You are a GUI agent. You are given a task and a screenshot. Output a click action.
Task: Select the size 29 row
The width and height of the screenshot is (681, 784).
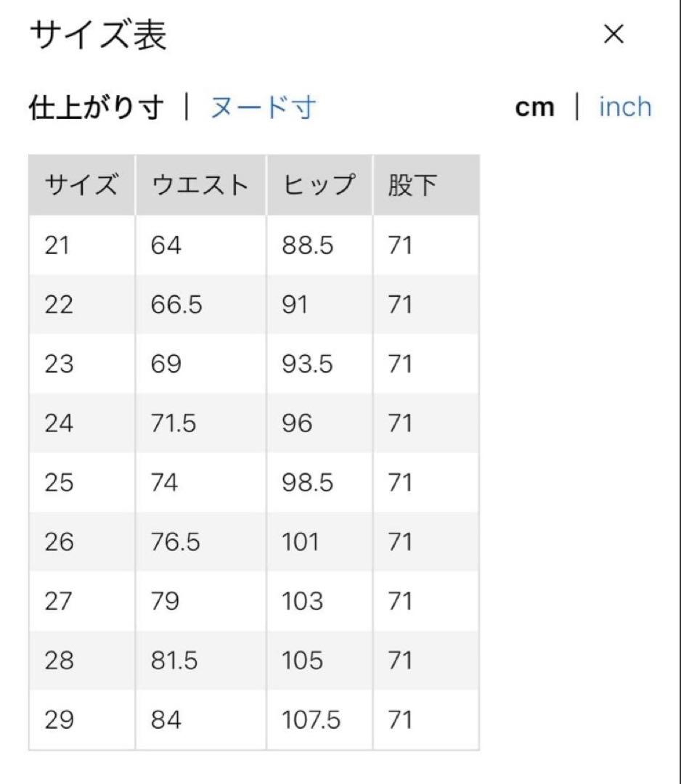tap(59, 720)
